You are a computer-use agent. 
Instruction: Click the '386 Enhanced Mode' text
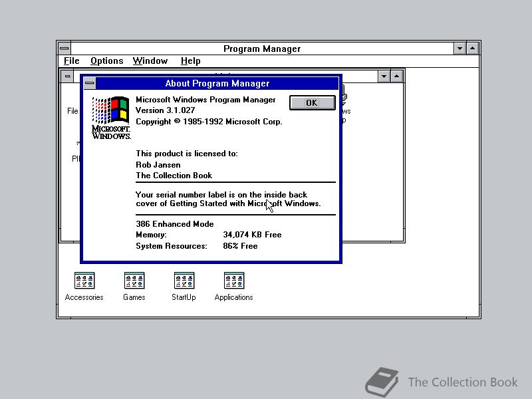click(175, 224)
